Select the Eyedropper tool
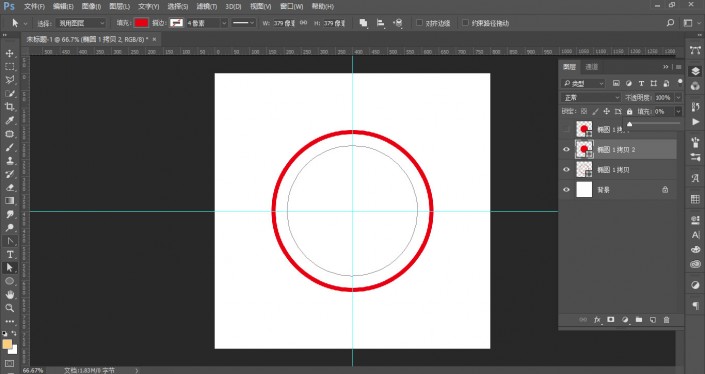705x374 pixels. (x=9, y=120)
